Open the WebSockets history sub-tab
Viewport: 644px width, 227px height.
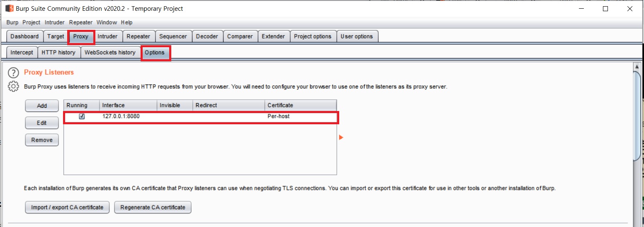click(110, 53)
